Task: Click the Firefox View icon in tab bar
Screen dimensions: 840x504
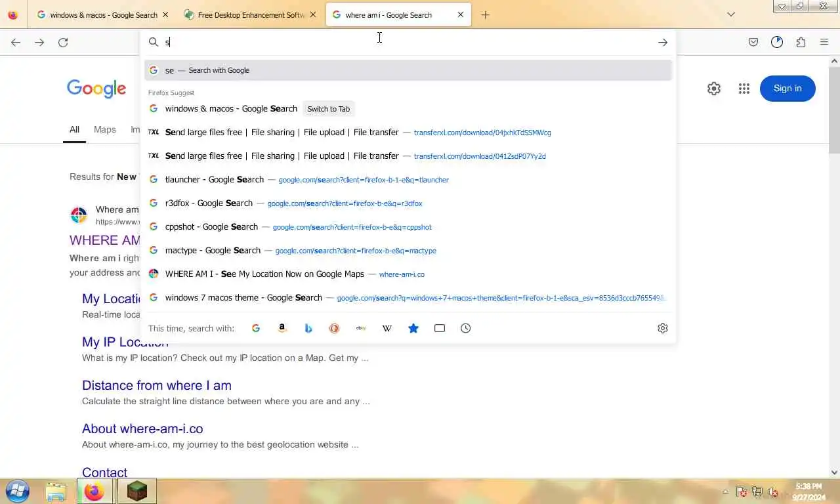Action: [x=12, y=14]
